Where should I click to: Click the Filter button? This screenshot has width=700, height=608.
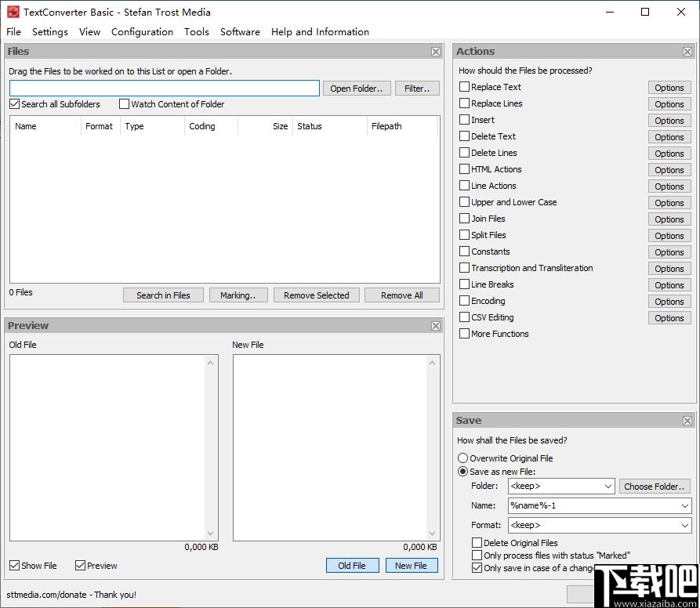(x=417, y=89)
